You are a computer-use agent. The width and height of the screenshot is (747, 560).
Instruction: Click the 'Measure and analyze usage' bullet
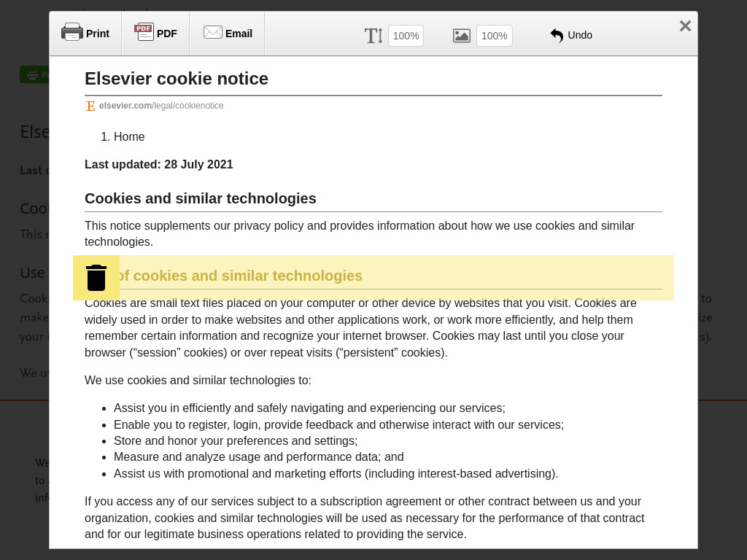click(x=259, y=456)
